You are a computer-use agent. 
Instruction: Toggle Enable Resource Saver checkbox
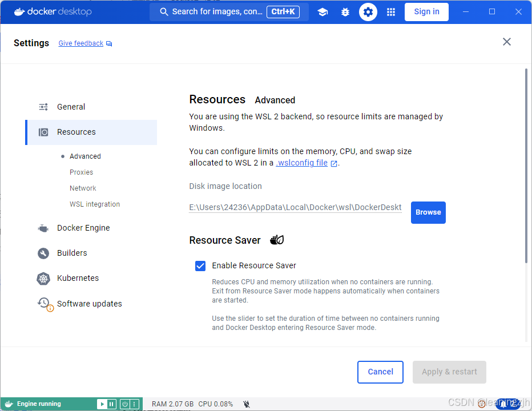coord(200,266)
